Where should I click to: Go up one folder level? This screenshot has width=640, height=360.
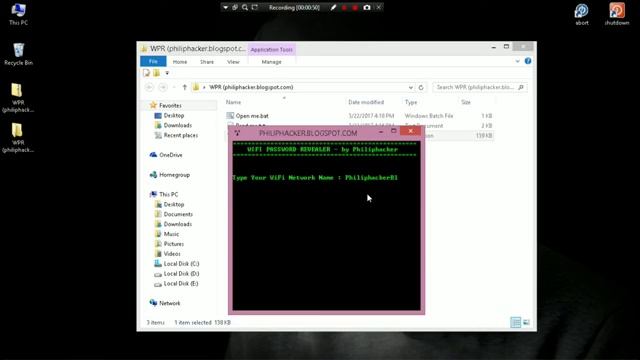pyautogui.click(x=184, y=87)
